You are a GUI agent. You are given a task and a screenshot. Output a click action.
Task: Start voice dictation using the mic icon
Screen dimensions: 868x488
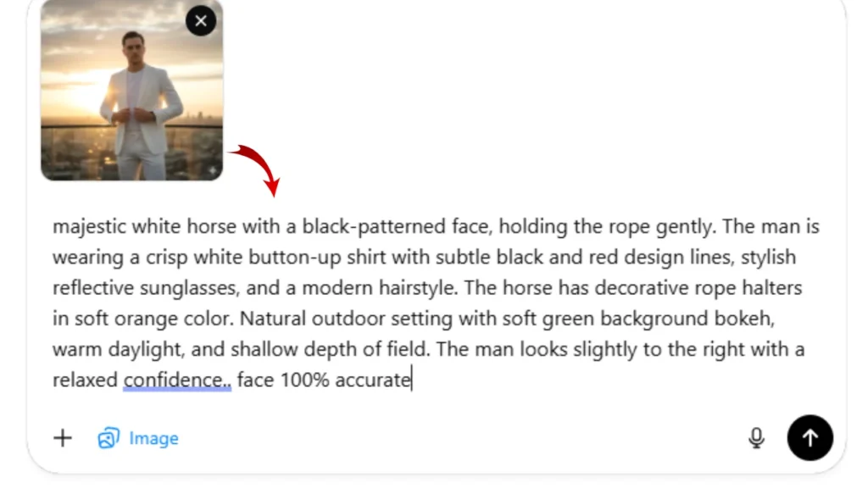(757, 438)
